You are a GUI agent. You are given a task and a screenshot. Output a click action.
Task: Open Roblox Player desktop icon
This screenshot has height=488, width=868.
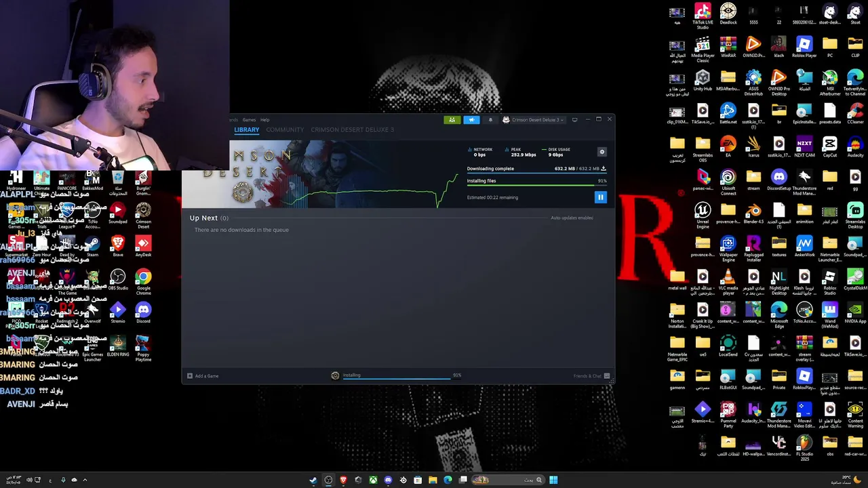[x=804, y=48]
